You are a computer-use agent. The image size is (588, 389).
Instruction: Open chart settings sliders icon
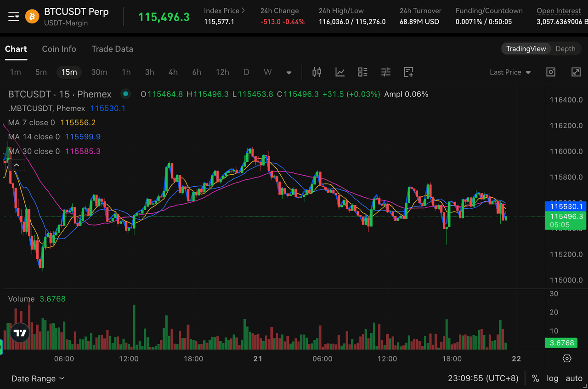tap(386, 72)
